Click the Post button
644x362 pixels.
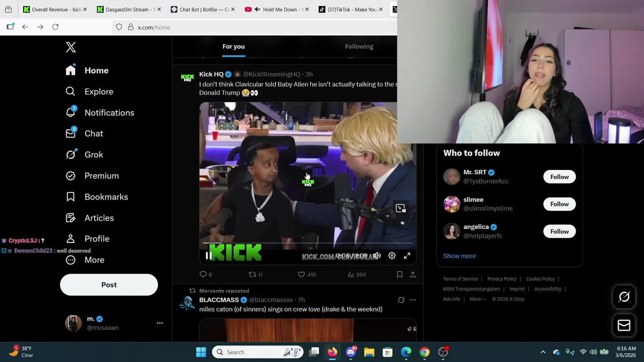109,285
